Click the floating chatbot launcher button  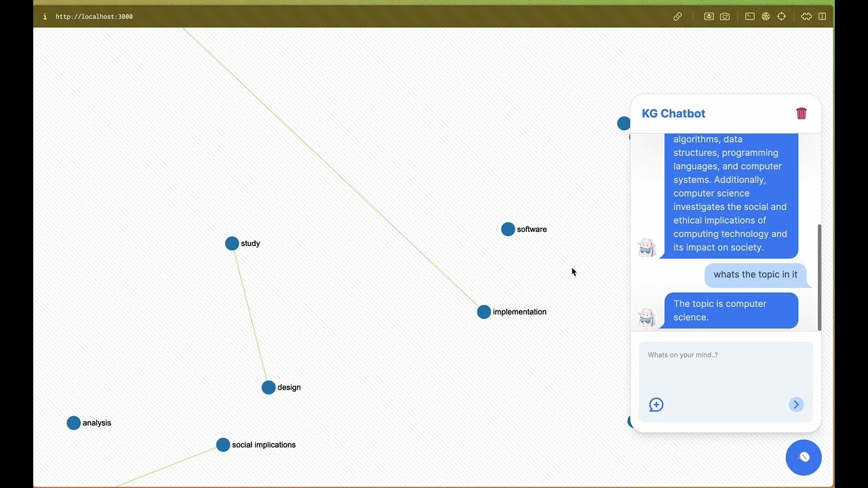804,457
